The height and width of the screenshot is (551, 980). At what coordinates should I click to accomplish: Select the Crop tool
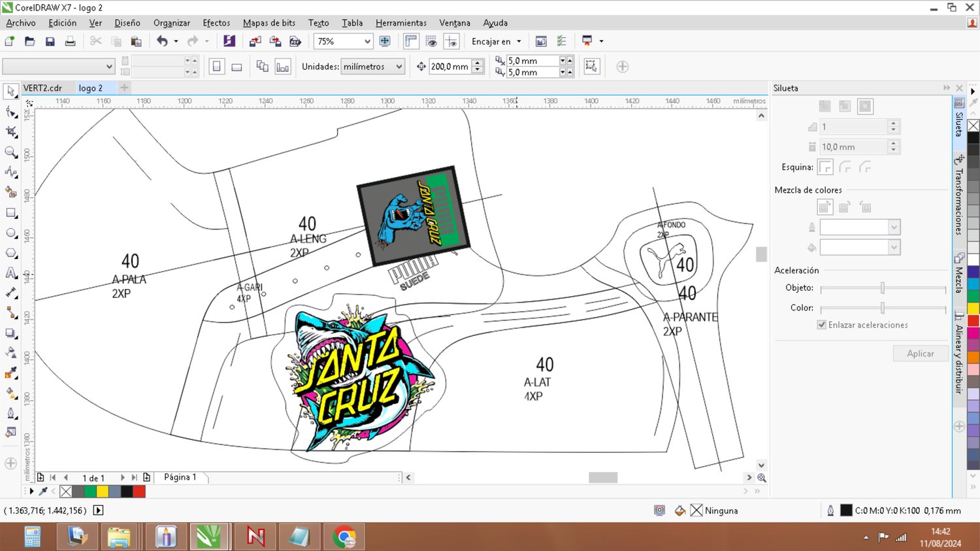coord(10,132)
